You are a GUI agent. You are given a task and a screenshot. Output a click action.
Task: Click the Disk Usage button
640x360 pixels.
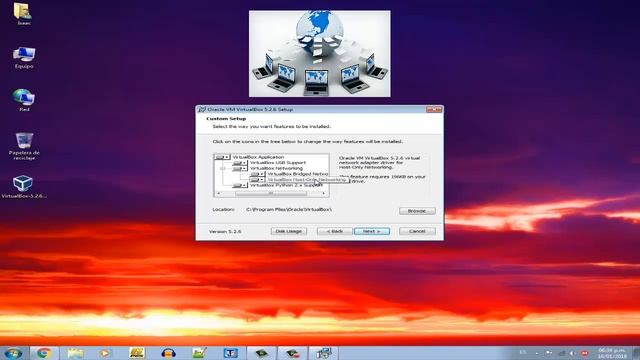click(289, 231)
